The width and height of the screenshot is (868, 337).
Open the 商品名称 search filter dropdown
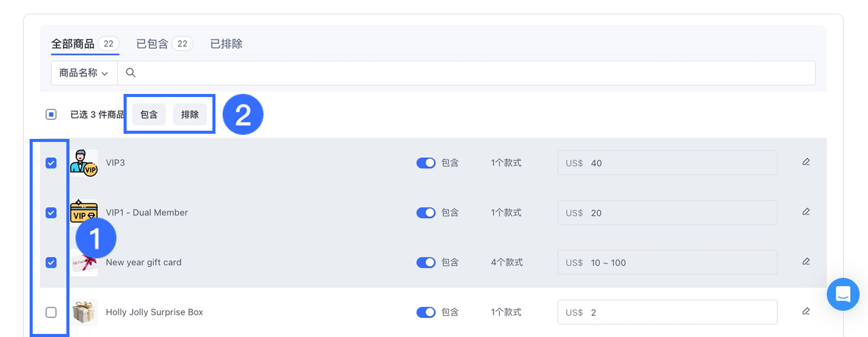[x=84, y=73]
